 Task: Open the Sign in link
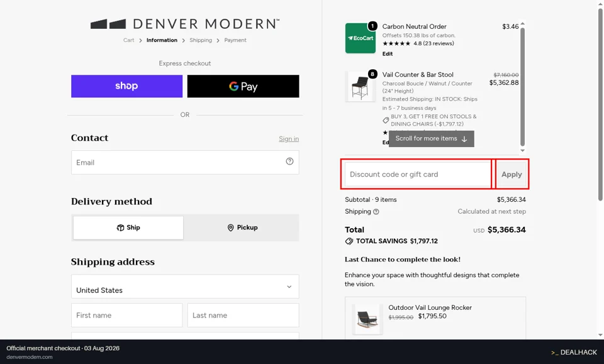point(289,139)
